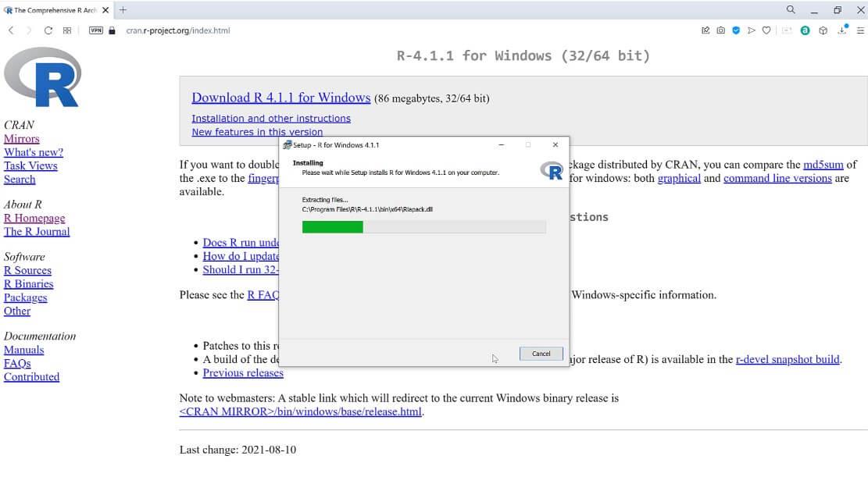
Task: Open downloads arrow icon in toolbar
Action: [842, 30]
